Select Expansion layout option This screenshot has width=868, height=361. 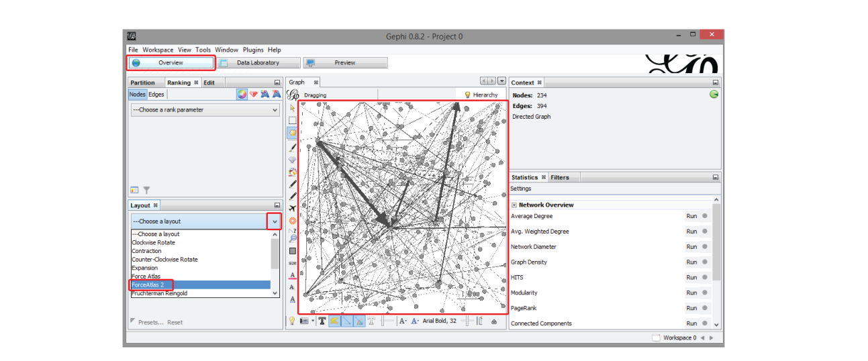click(x=201, y=268)
